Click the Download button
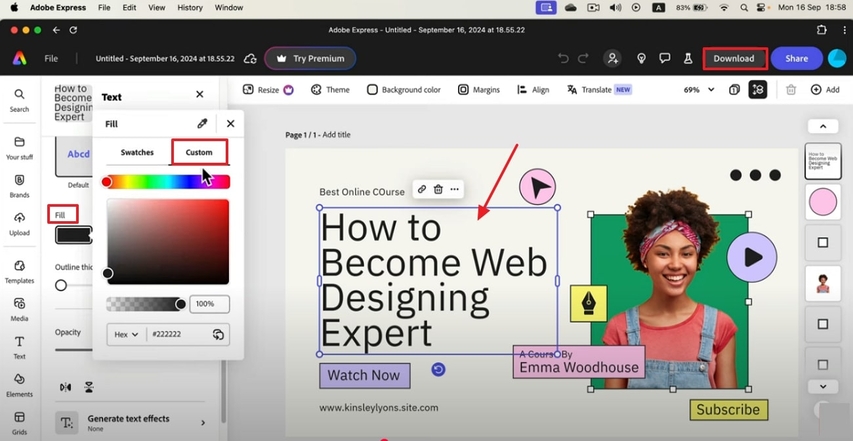 pyautogui.click(x=734, y=58)
